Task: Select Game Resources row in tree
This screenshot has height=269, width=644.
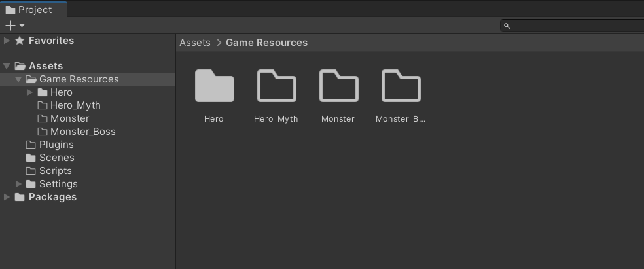Action: click(x=88, y=79)
